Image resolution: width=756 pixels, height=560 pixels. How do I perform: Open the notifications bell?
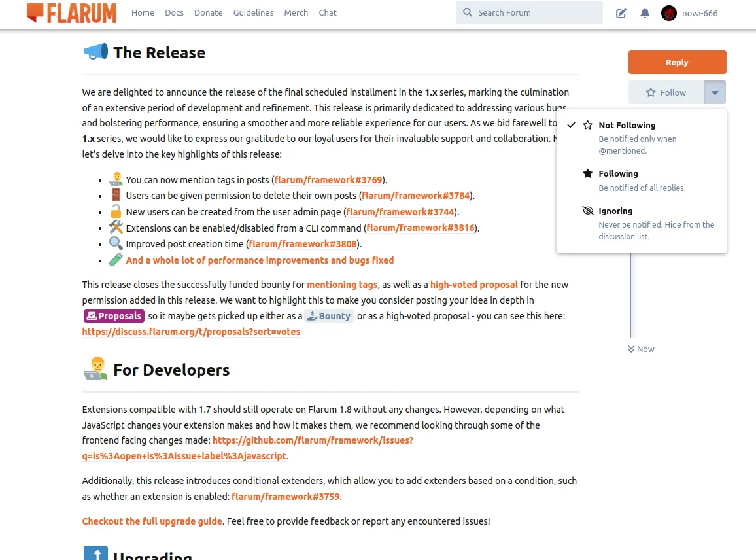coord(645,13)
